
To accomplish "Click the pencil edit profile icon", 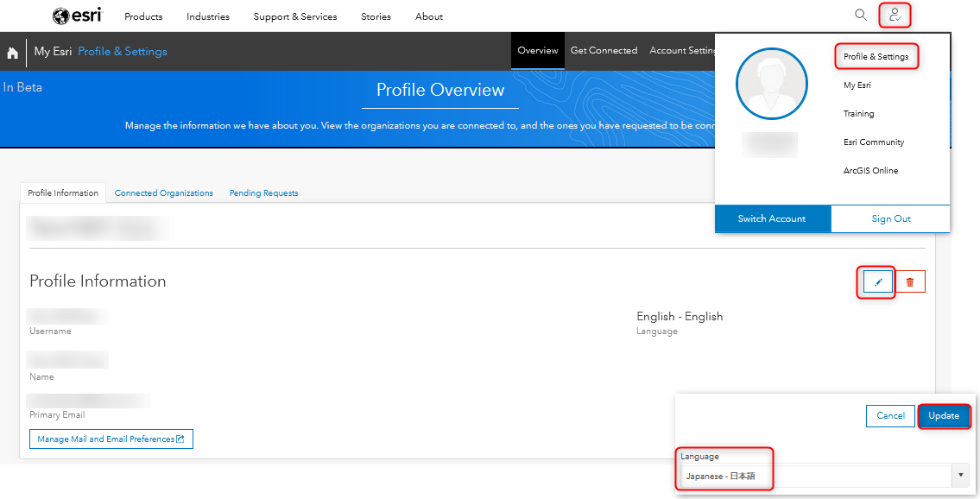I will tap(878, 282).
